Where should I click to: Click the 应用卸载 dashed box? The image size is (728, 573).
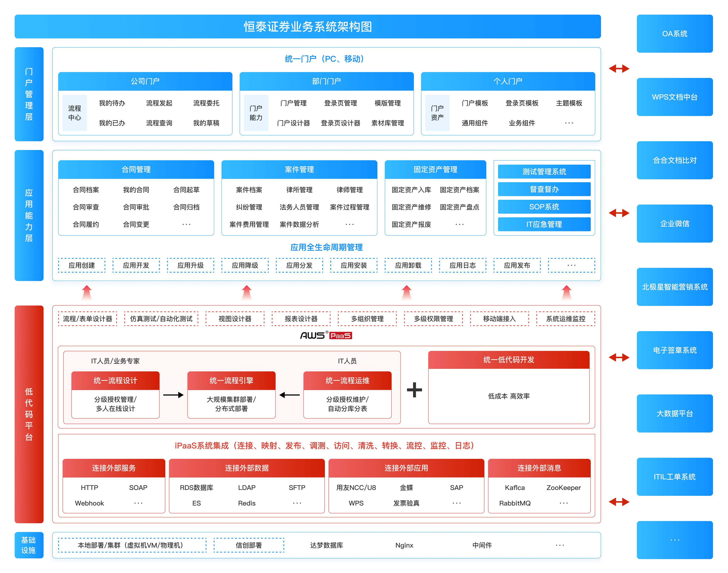click(x=408, y=265)
